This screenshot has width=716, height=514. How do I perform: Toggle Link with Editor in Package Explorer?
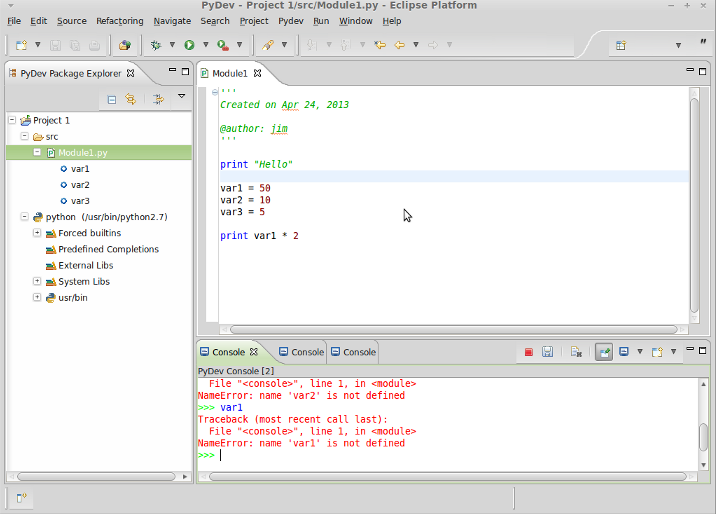131,99
